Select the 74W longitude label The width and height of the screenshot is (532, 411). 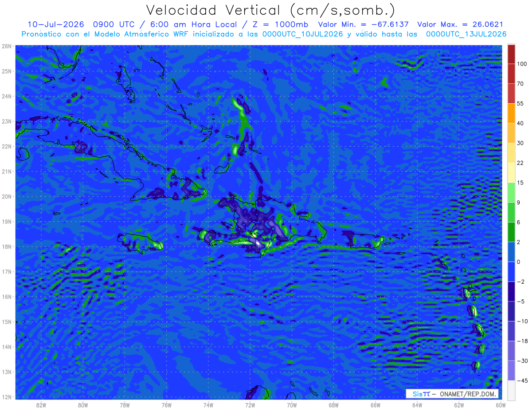[208, 405]
